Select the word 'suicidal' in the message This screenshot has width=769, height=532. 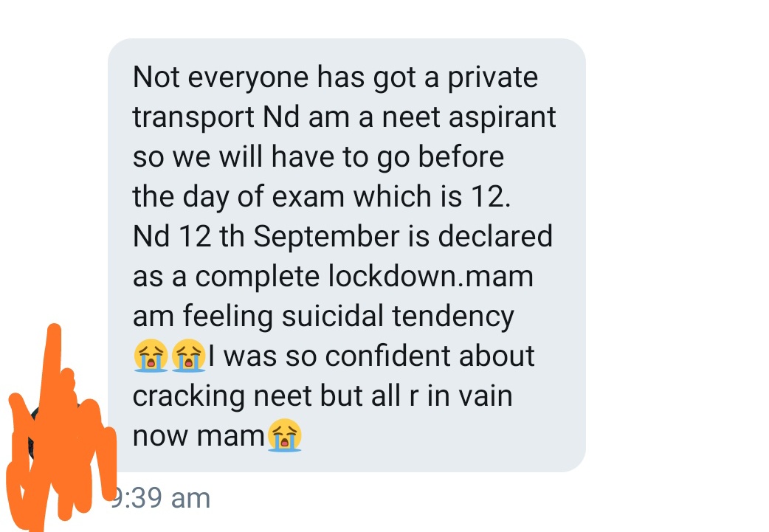[x=332, y=316]
